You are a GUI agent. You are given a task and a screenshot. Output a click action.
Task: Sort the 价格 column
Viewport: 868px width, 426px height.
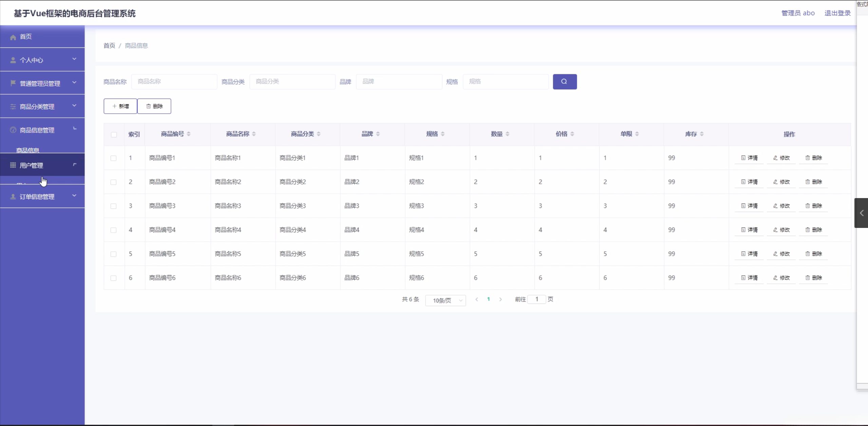(x=572, y=134)
